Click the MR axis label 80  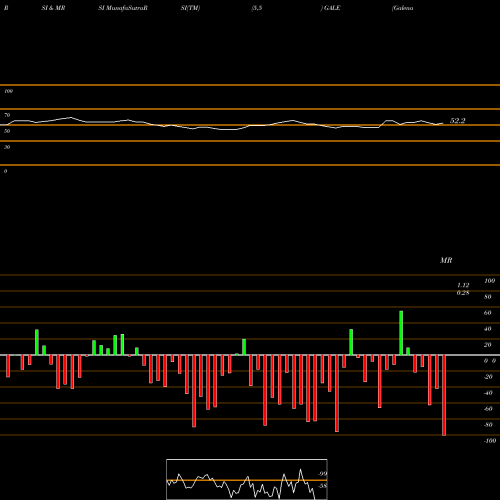(x=488, y=297)
